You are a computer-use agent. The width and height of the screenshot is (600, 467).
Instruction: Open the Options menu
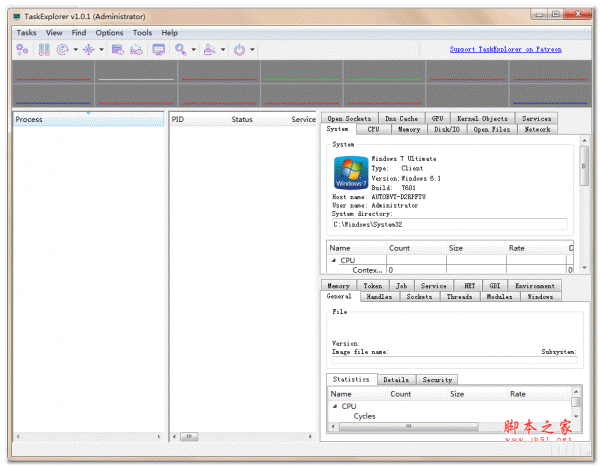[109, 33]
